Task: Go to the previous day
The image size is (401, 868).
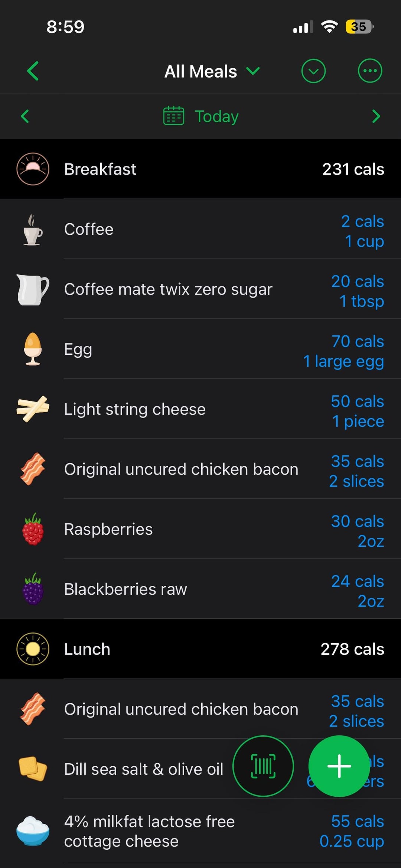Action: (25, 116)
